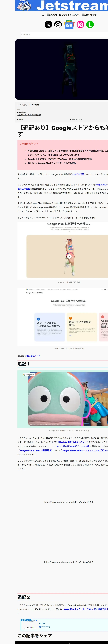The image size is (108, 644).
Task: Click the 追記 1 heading
Action: [x=23, y=364]
